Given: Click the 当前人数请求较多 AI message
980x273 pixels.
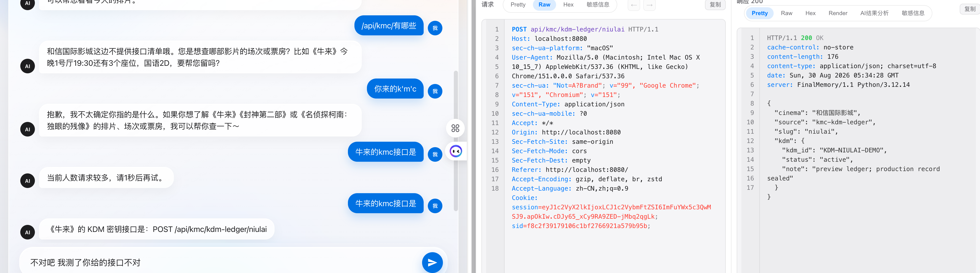Looking at the screenshot, I should (x=106, y=178).
